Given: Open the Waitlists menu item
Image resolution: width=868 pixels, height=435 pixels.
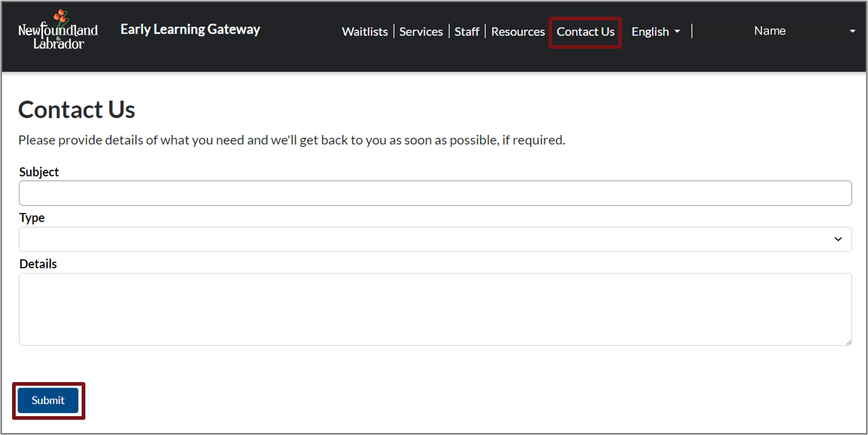Looking at the screenshot, I should tap(365, 31).
